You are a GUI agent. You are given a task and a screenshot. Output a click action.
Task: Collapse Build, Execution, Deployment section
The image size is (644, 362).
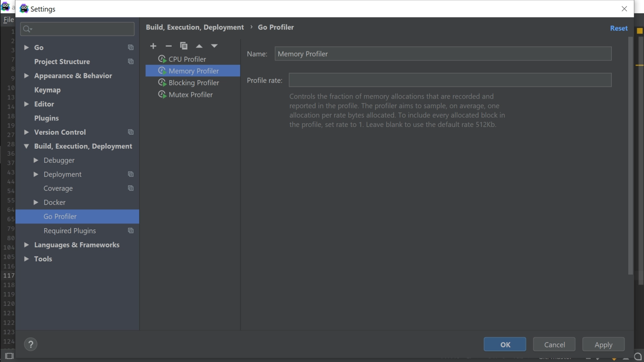(26, 146)
